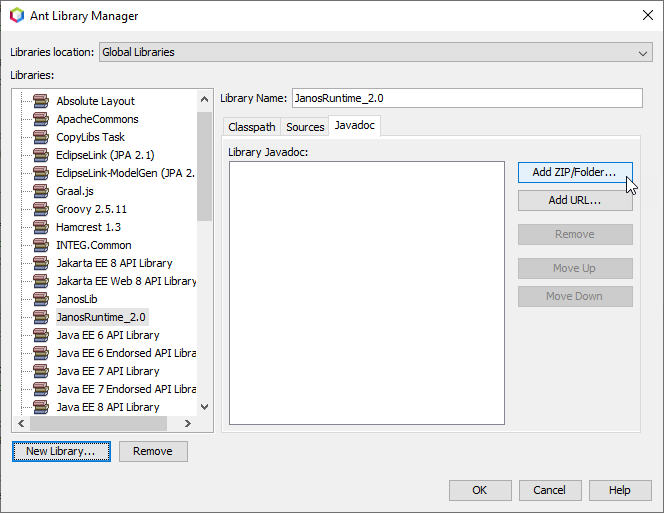Click New Library button

tap(61, 452)
